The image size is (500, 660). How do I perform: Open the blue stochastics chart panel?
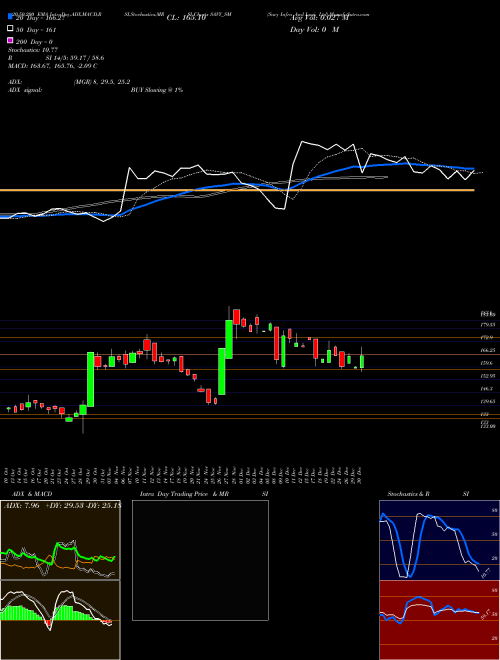click(439, 540)
